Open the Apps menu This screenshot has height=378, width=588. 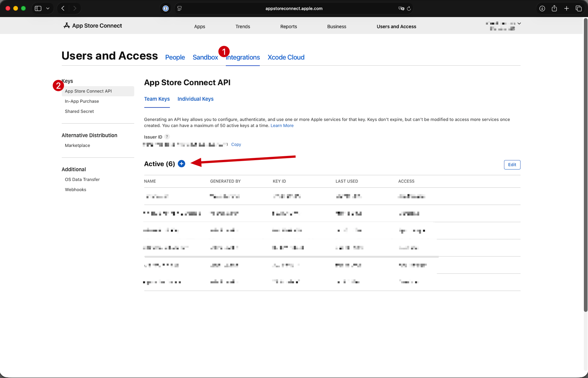click(199, 26)
